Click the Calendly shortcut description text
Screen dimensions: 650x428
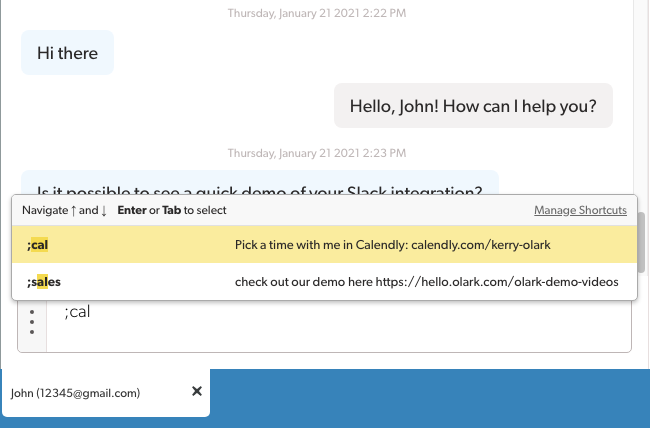393,245
